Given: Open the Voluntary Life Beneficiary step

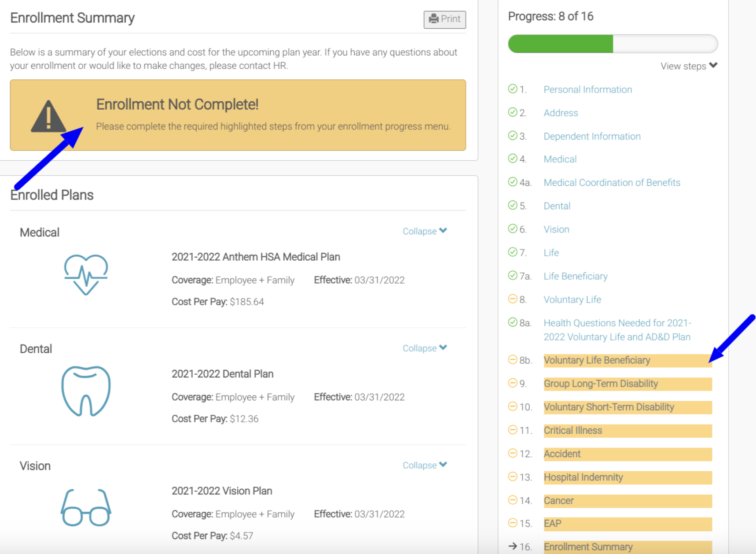Looking at the screenshot, I should [x=597, y=360].
